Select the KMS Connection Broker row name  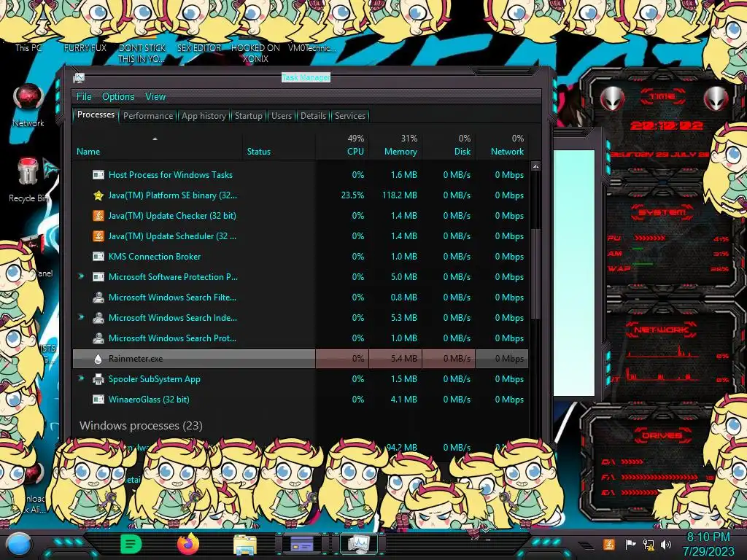155,257
